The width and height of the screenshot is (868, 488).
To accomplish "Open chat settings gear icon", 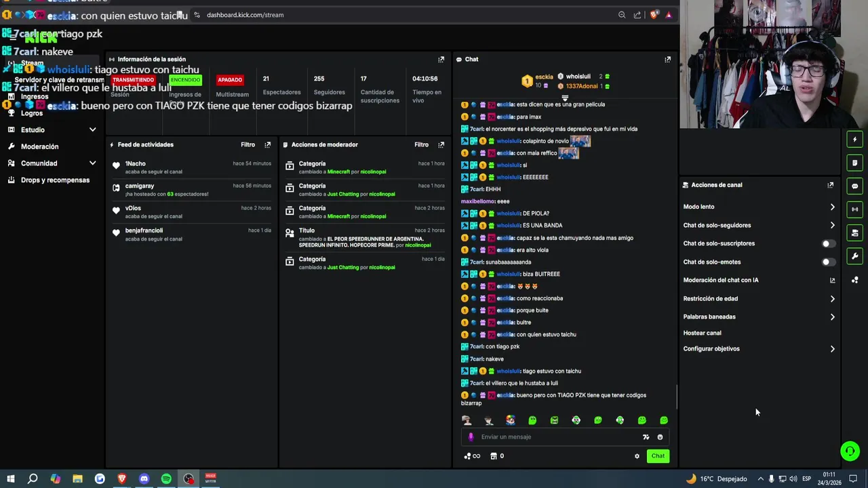I will click(637, 456).
